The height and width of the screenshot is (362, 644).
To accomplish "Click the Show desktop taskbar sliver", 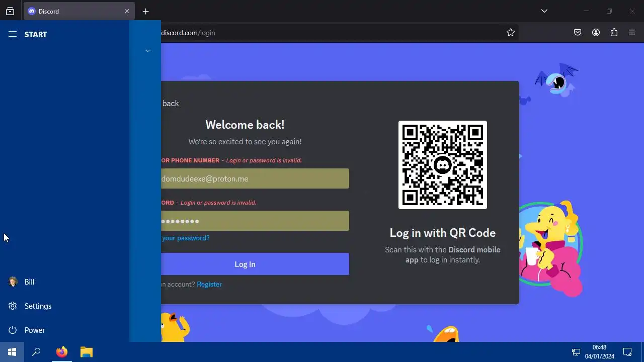I will click(x=642, y=352).
